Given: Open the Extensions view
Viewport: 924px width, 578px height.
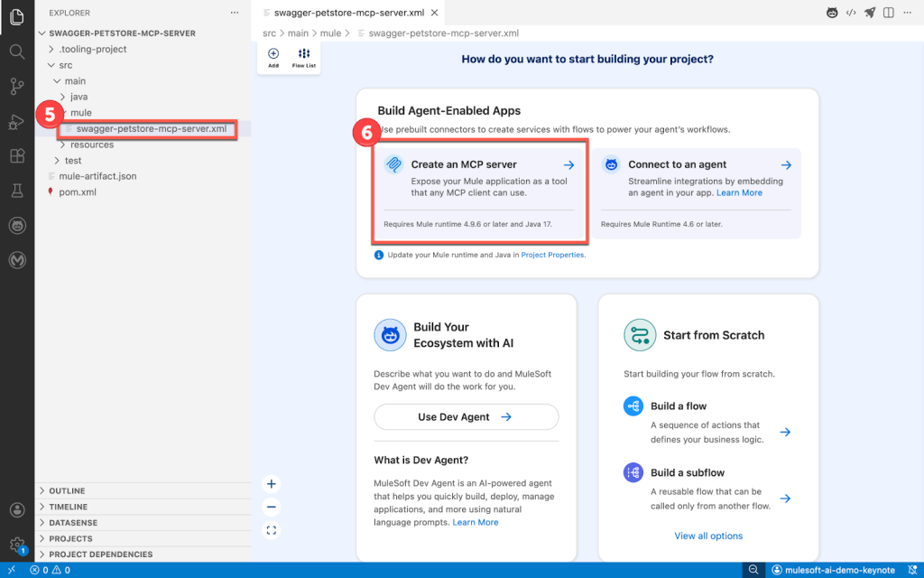Looking at the screenshot, I should click(x=16, y=155).
